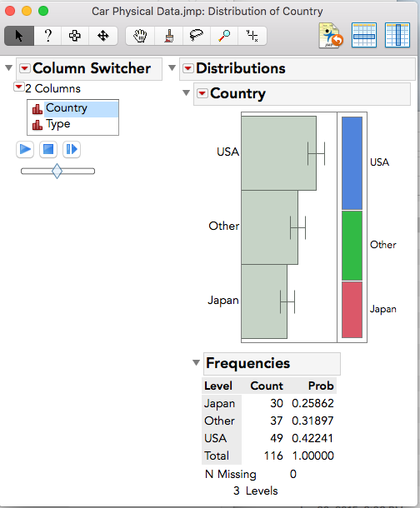Screen dimensions: 420x508
Task: Click the probability 0.25862
Action: [x=312, y=403]
